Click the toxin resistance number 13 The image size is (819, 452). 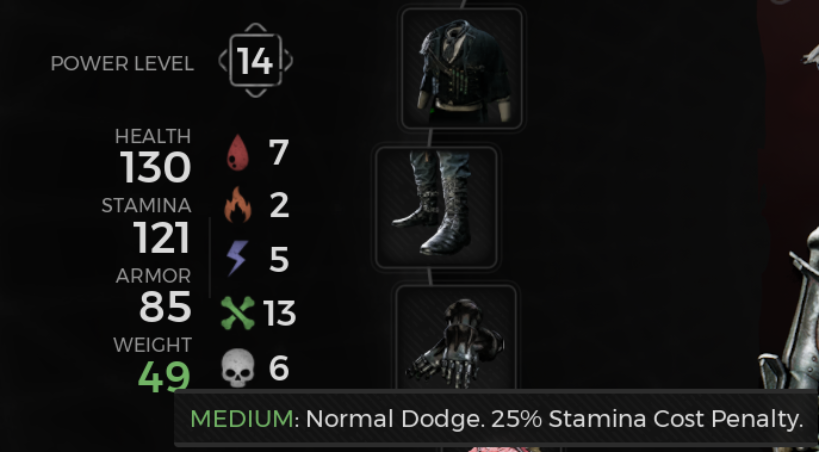click(279, 314)
